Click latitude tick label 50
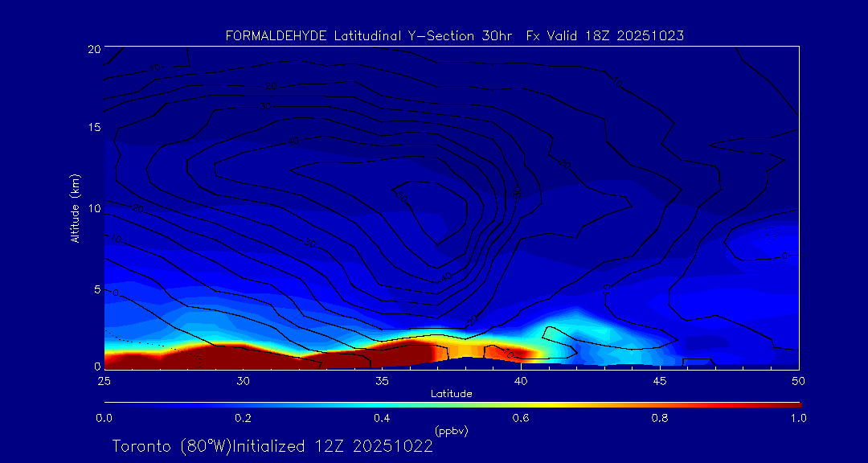Viewport: 868px width, 463px height. tap(799, 381)
